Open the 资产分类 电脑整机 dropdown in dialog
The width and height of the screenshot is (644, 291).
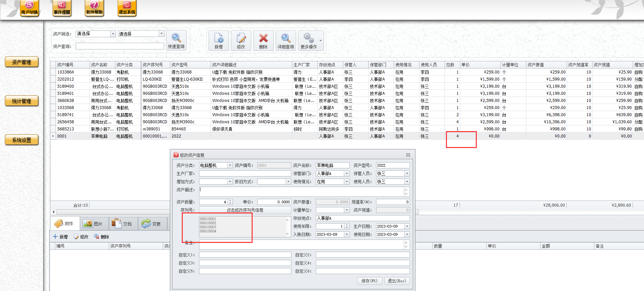tap(230, 165)
